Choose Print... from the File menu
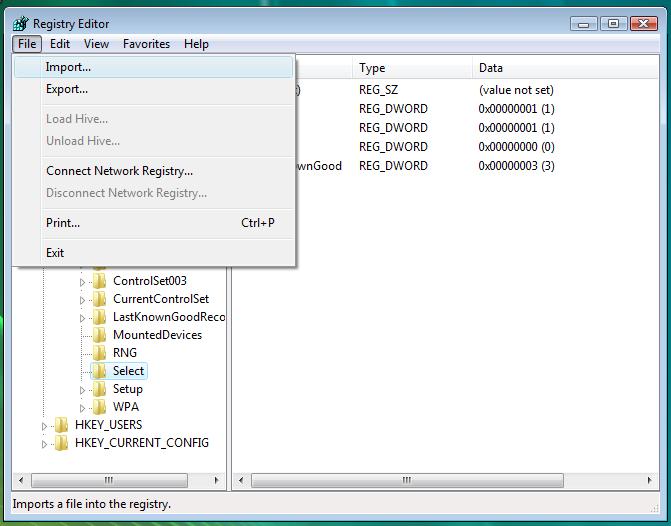671x526 pixels. 154,223
